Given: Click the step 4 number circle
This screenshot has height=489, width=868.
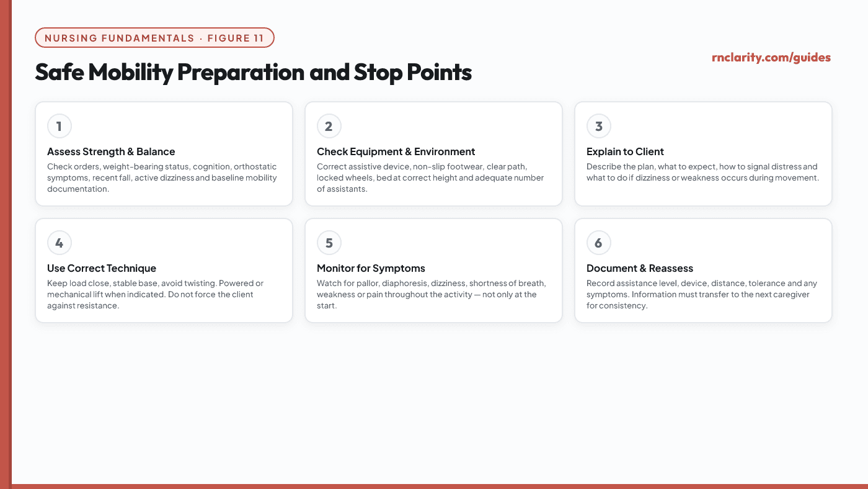Looking at the screenshot, I should [x=60, y=243].
